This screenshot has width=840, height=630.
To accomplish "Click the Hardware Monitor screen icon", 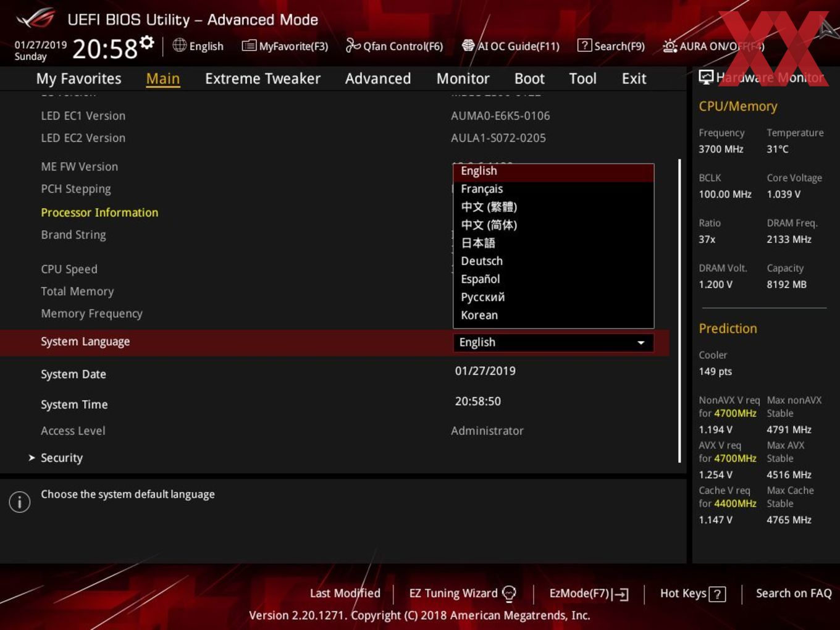I will pyautogui.click(x=706, y=77).
